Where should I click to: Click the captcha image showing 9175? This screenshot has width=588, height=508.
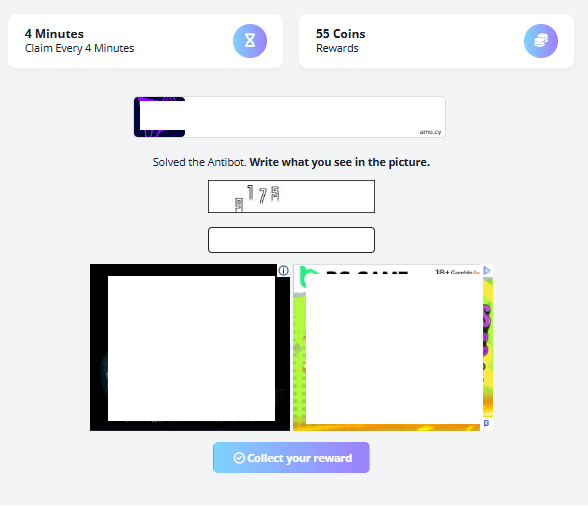[291, 196]
